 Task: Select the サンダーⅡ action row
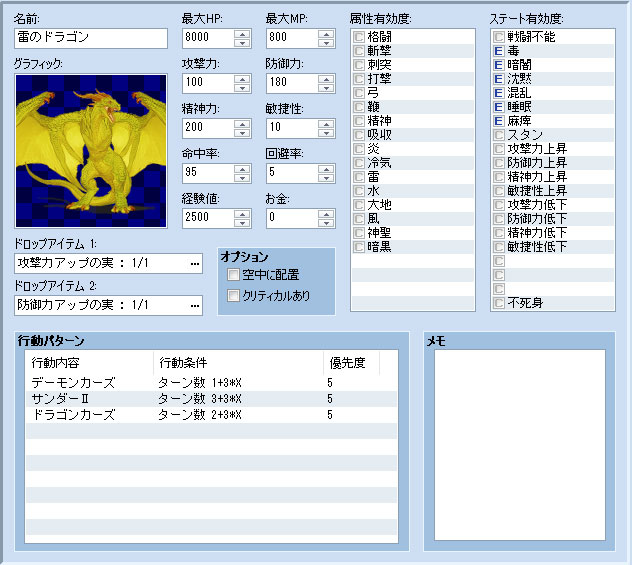(x=62, y=399)
